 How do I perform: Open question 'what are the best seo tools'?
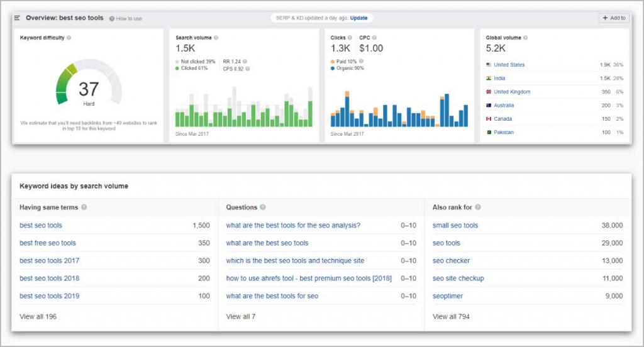click(x=267, y=243)
